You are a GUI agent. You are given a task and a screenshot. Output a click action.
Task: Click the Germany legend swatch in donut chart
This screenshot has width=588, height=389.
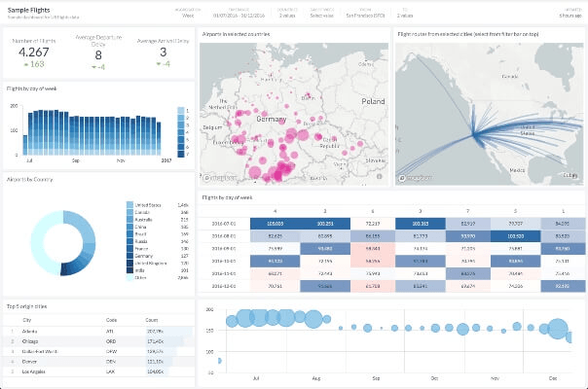click(129, 256)
